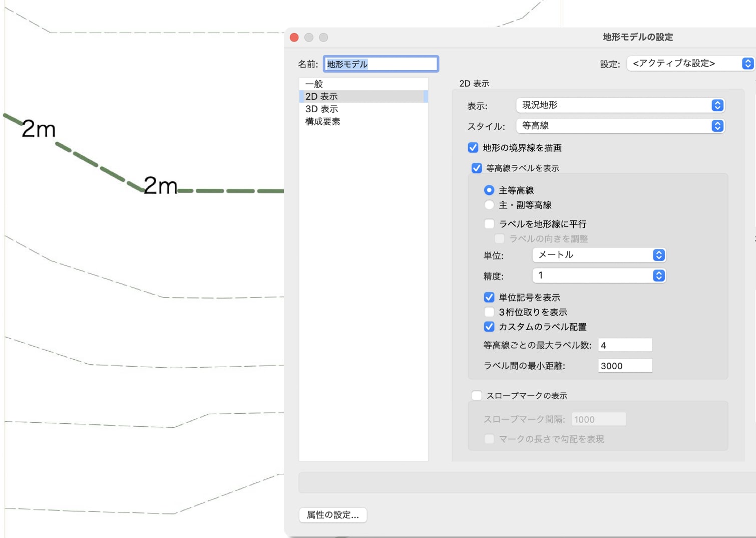Open the 精度 dropdown showing 1

pyautogui.click(x=599, y=276)
